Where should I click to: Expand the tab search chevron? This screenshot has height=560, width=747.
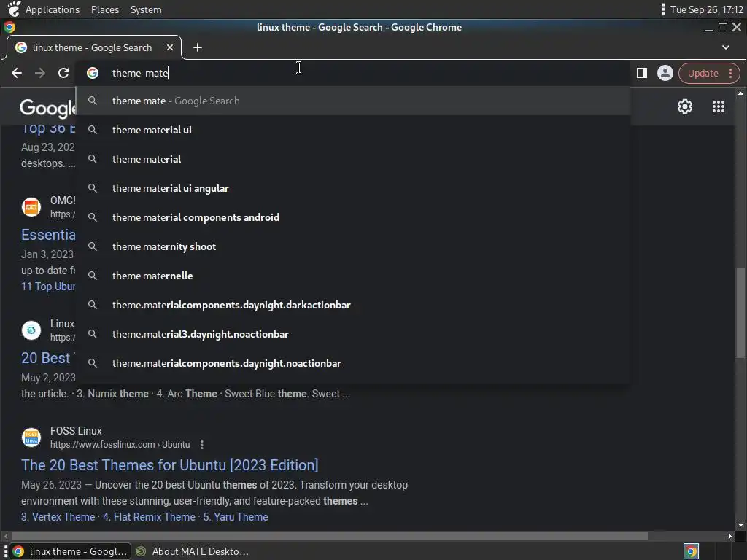[x=726, y=47]
